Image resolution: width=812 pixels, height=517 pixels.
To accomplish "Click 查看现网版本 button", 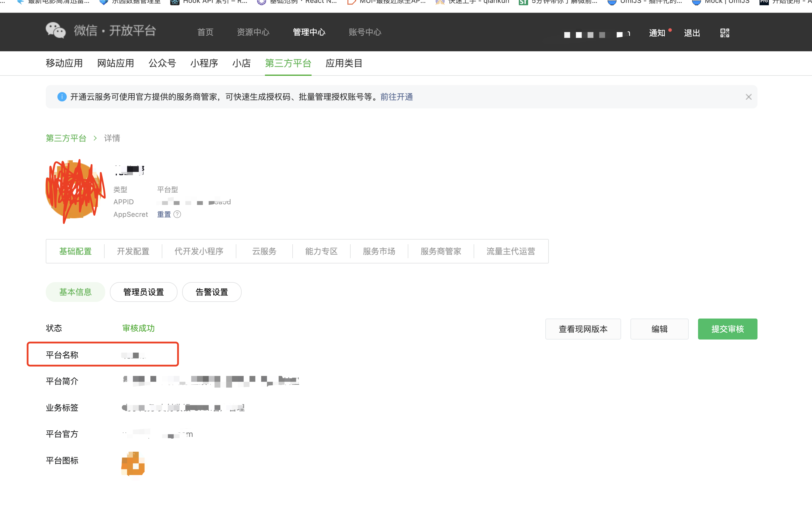I will 583,329.
